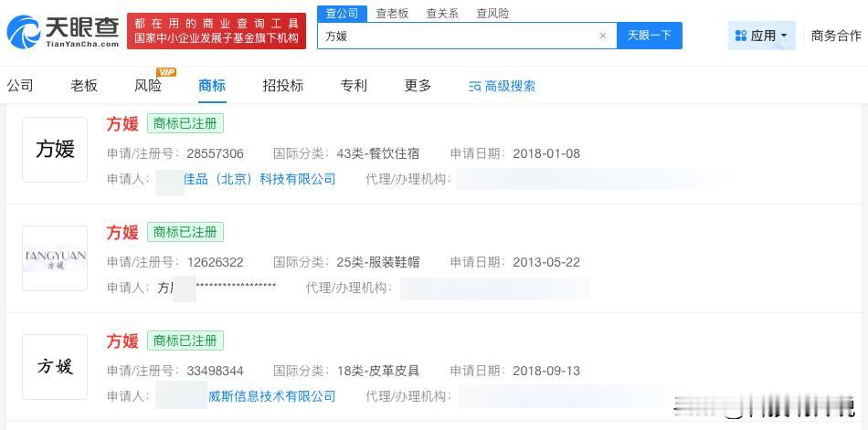
Task: Switch to the 公司 results tab
Action: (x=20, y=85)
